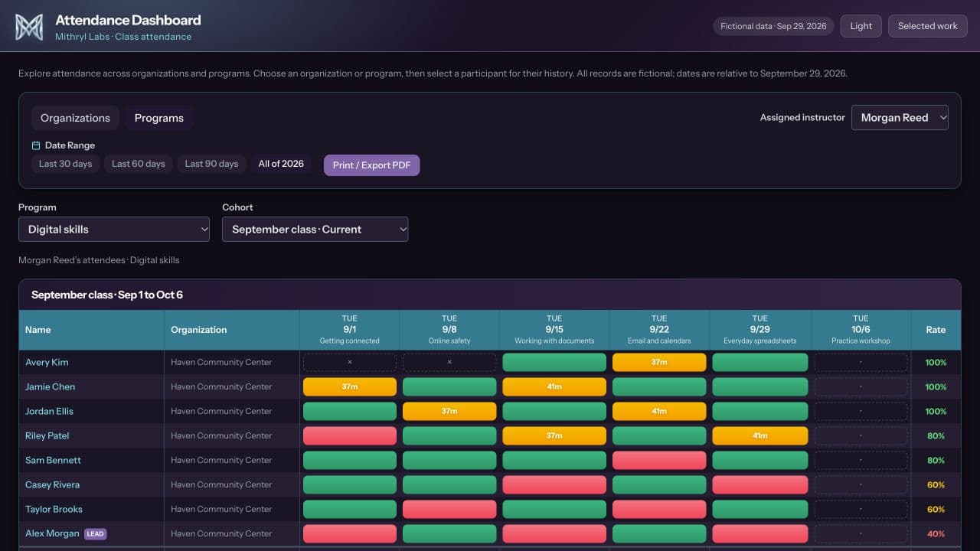Select participant Casey Rivera
Viewport: 980px width, 551px height.
tap(52, 485)
